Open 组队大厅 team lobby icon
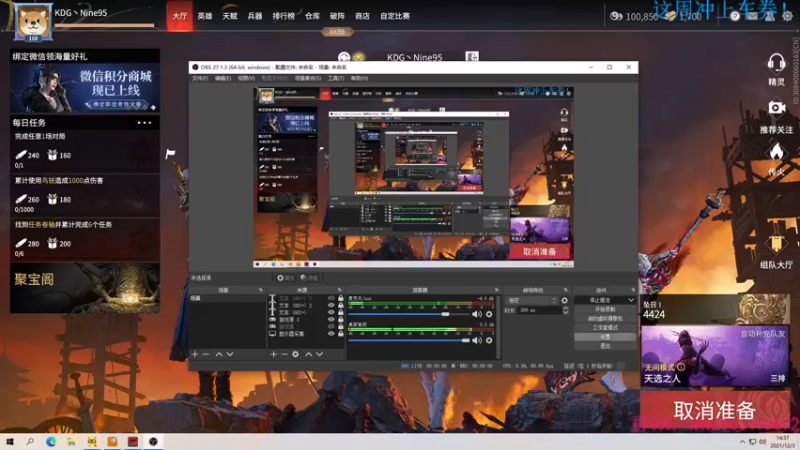Image resolution: width=800 pixels, height=450 pixels. pyautogui.click(x=777, y=244)
